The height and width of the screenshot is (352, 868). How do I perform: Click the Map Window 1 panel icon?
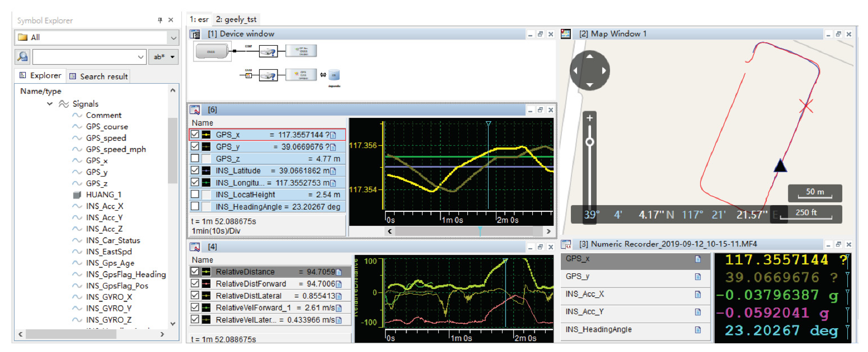pos(566,34)
